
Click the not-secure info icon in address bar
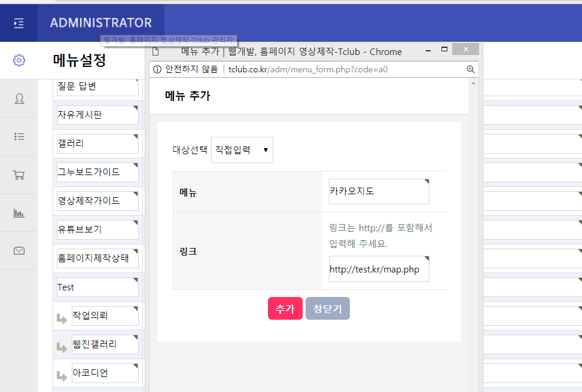(x=157, y=69)
